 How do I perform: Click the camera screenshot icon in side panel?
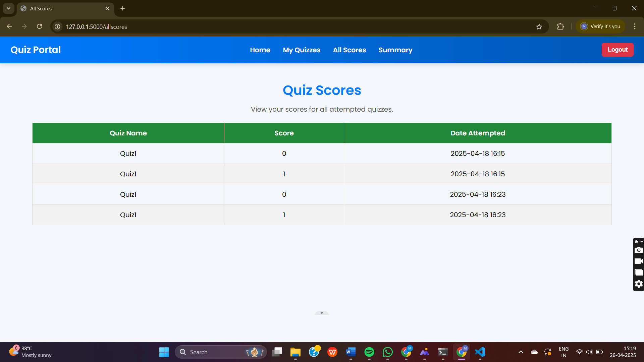(639, 250)
